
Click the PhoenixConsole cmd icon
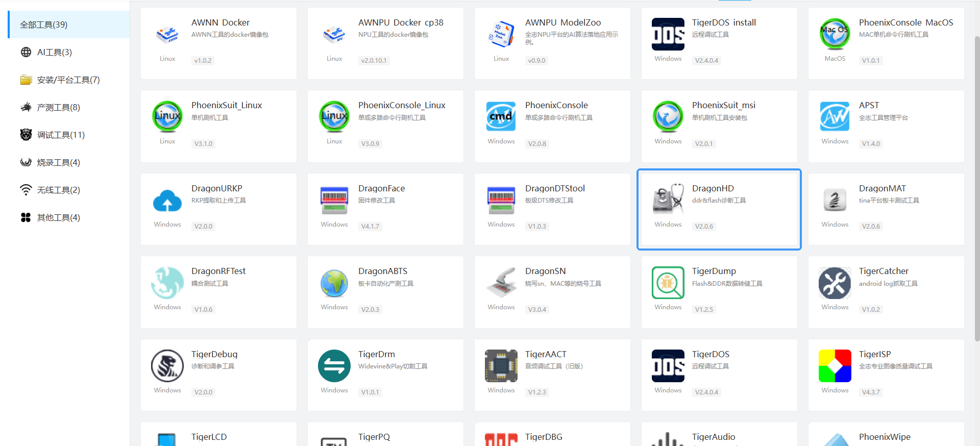(501, 117)
